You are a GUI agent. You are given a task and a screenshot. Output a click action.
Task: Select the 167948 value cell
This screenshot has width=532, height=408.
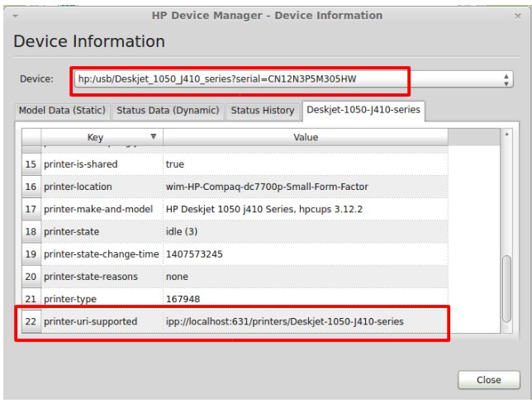[306, 299]
